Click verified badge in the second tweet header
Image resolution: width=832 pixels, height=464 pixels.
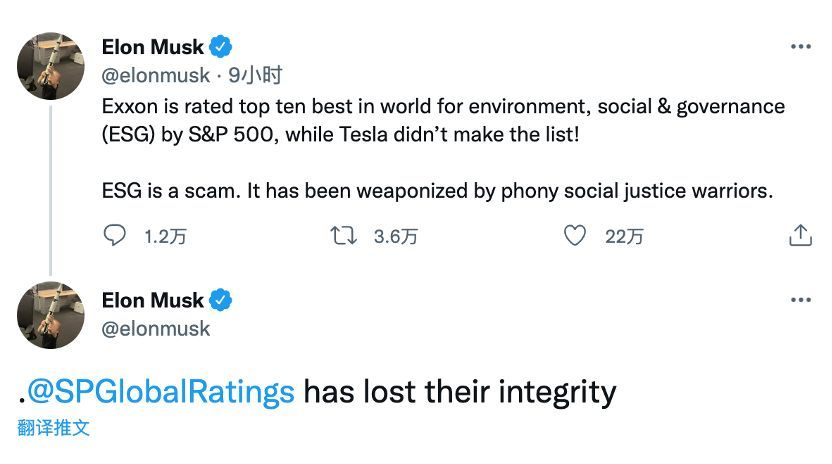[220, 300]
